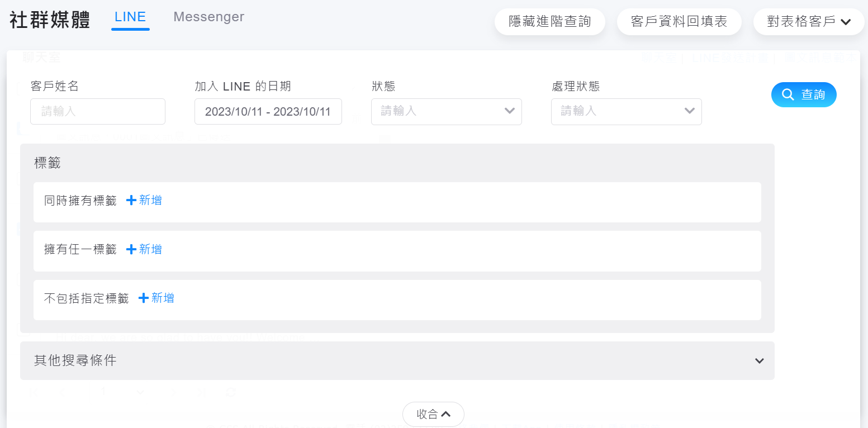
Task: Click the magnifier icon in 查詢 button
Action: click(788, 94)
